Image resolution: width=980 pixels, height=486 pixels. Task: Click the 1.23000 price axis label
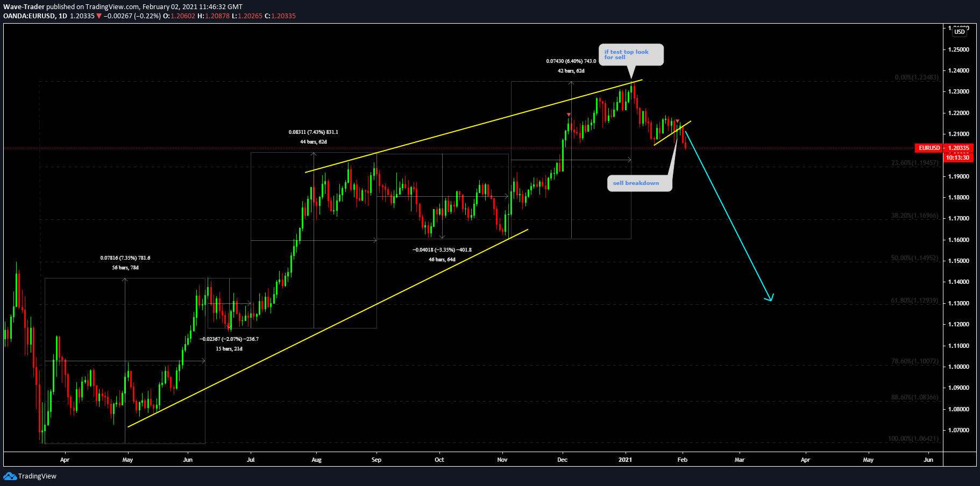[x=958, y=92]
